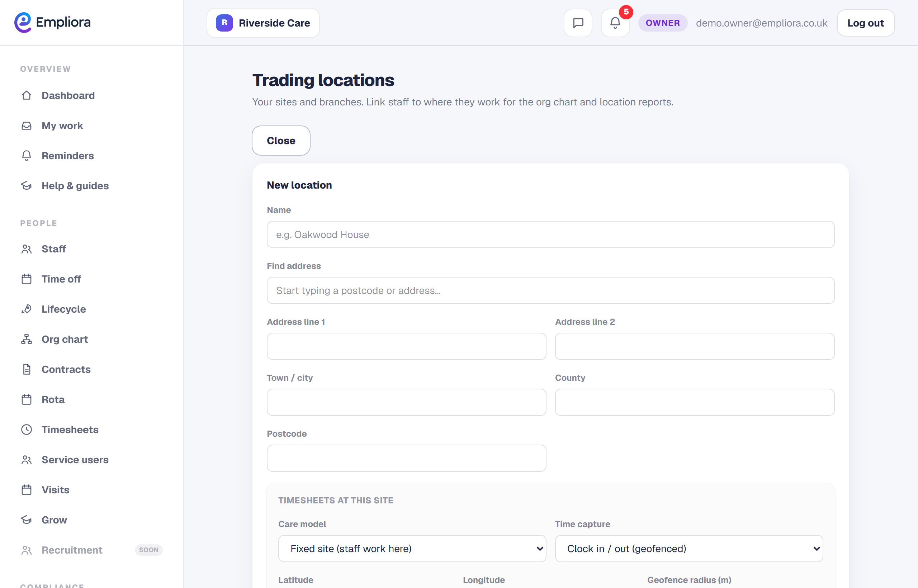The width and height of the screenshot is (918, 588).
Task: Expand the Care model dropdown
Action: [x=412, y=548]
